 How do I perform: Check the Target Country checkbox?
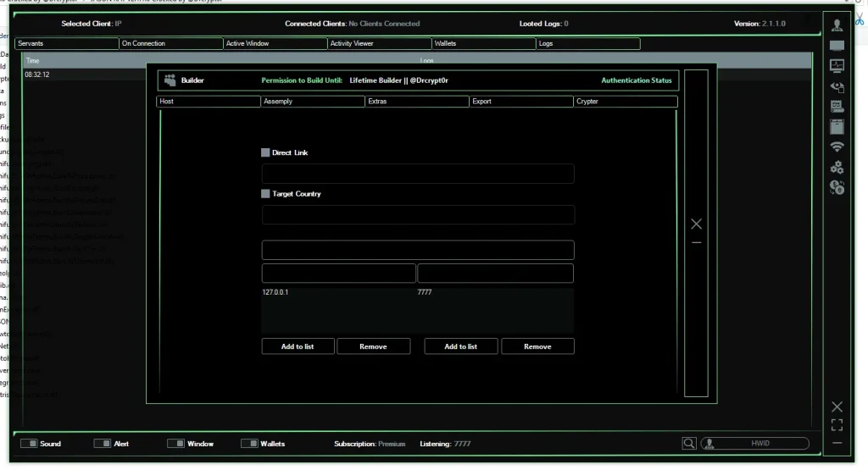click(x=265, y=194)
